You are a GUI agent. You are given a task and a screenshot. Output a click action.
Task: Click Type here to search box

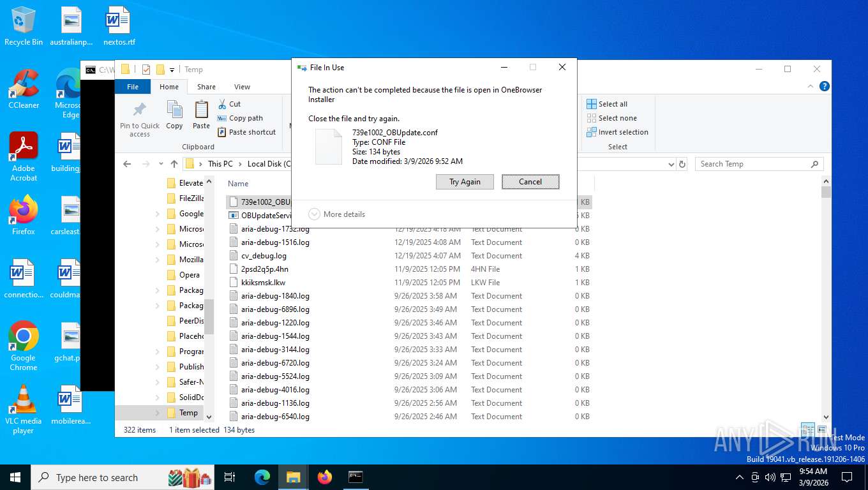(123, 477)
